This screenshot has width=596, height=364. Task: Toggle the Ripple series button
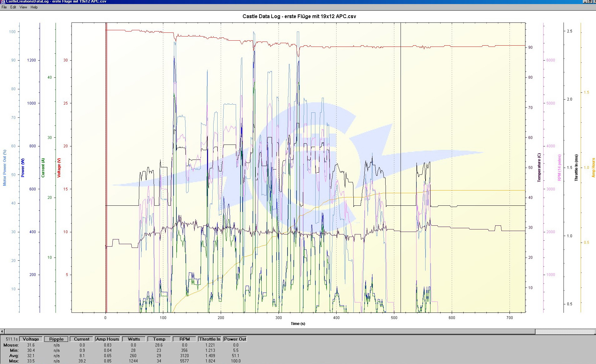(x=57, y=339)
